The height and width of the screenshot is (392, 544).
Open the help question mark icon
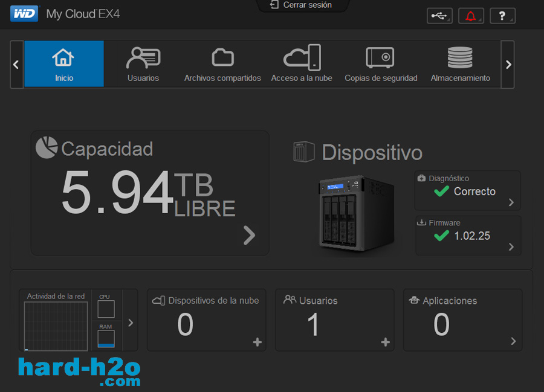click(502, 16)
